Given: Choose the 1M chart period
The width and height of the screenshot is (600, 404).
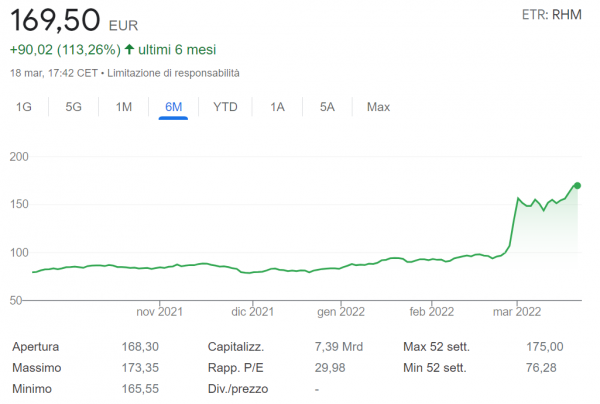Looking at the screenshot, I should click(x=124, y=107).
